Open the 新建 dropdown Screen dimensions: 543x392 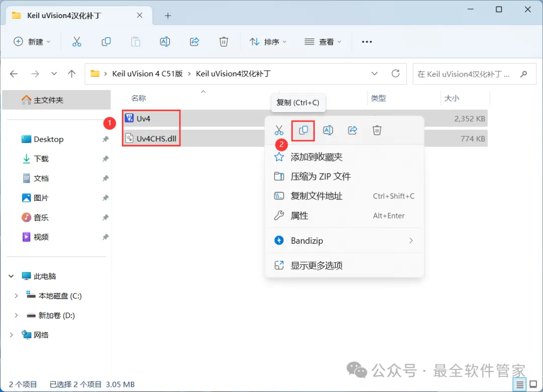tap(32, 42)
